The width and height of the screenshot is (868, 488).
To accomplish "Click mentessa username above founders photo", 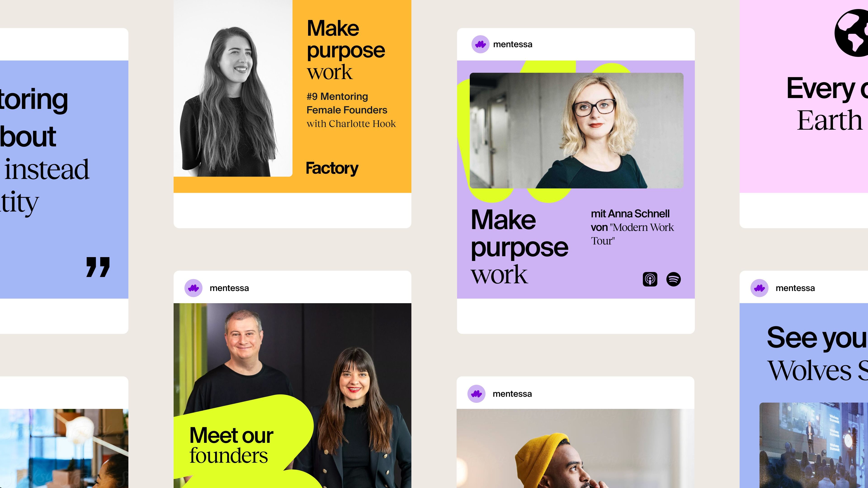I will pyautogui.click(x=229, y=288).
